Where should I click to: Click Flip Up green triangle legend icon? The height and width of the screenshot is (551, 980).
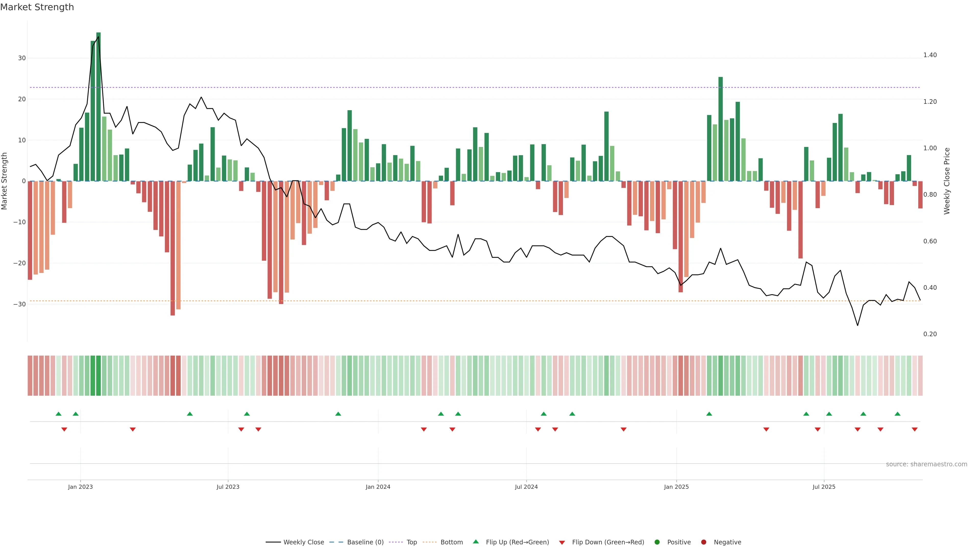475,542
